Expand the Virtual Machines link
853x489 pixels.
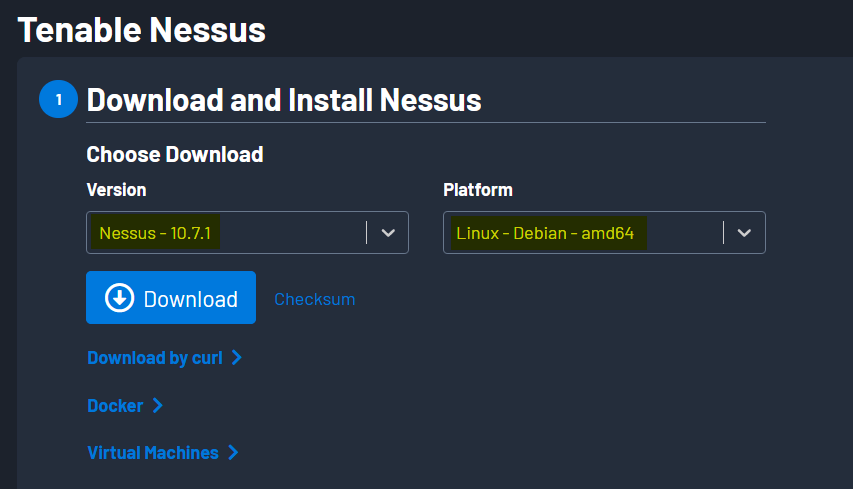click(x=153, y=452)
